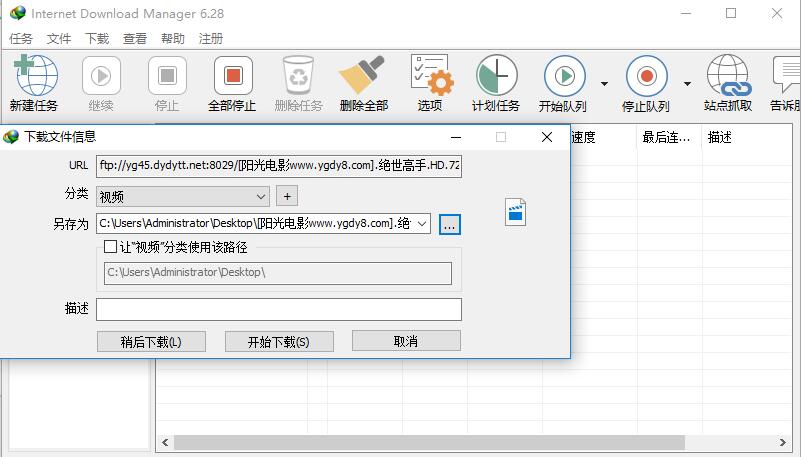Enable 让"视频"分类使用该路径 checkbox

[x=110, y=247]
